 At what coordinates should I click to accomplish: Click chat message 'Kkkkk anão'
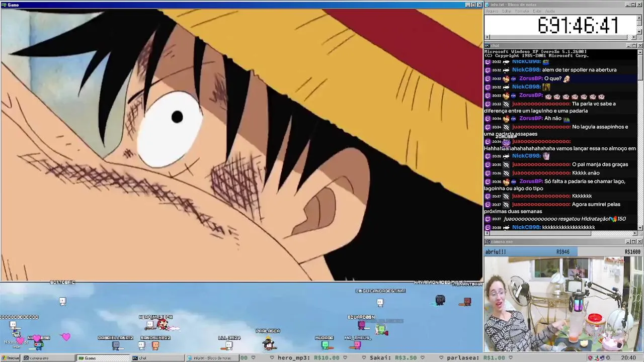[586, 173]
